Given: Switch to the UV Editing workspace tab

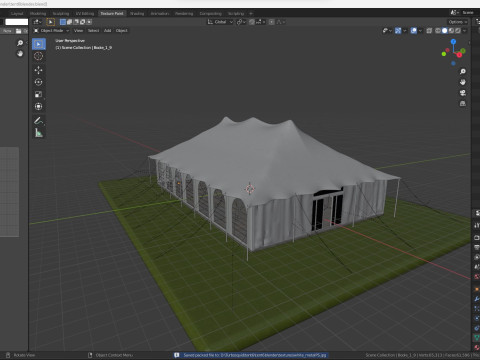Looking at the screenshot, I should pyautogui.click(x=85, y=14).
